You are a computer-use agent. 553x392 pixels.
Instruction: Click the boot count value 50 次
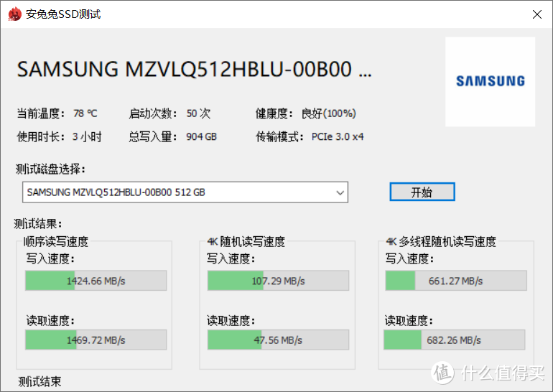198,113
